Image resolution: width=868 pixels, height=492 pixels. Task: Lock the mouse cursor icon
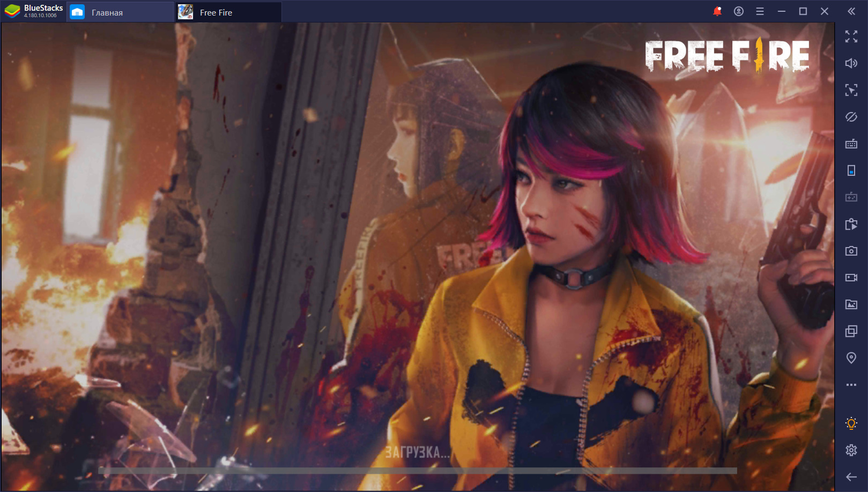[851, 90]
